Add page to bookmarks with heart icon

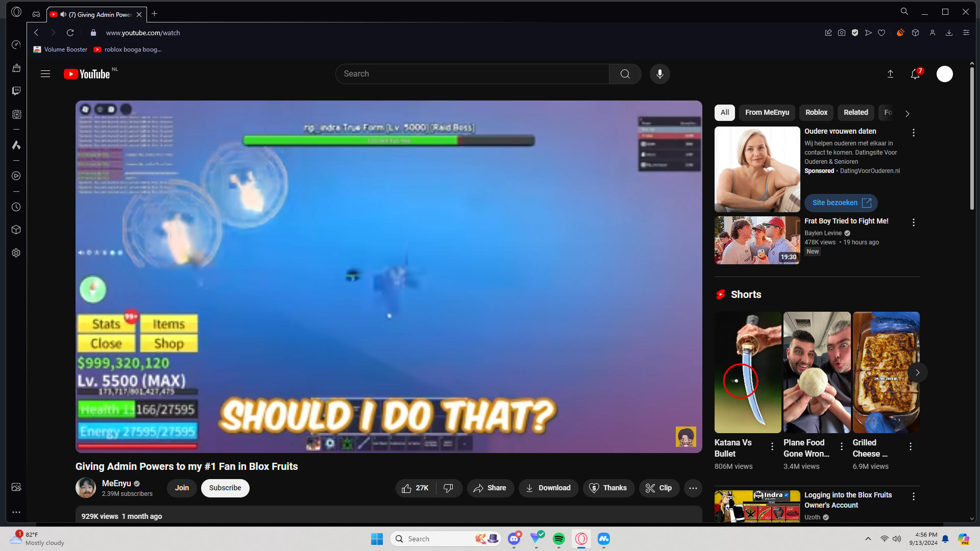click(x=881, y=33)
